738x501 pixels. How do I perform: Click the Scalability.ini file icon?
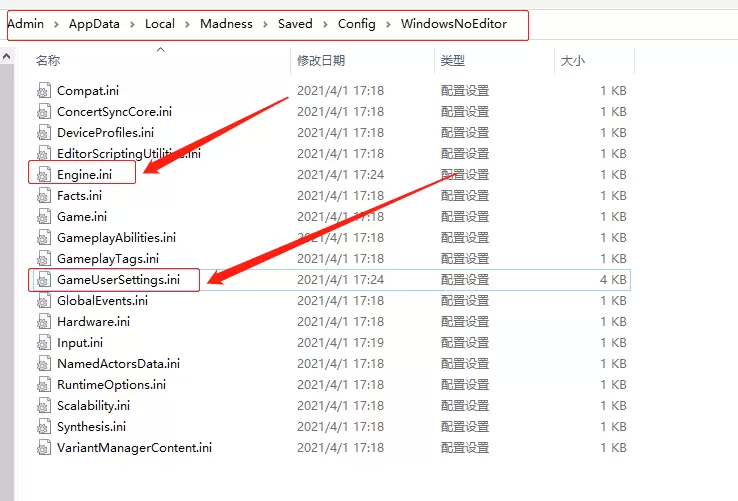43,405
